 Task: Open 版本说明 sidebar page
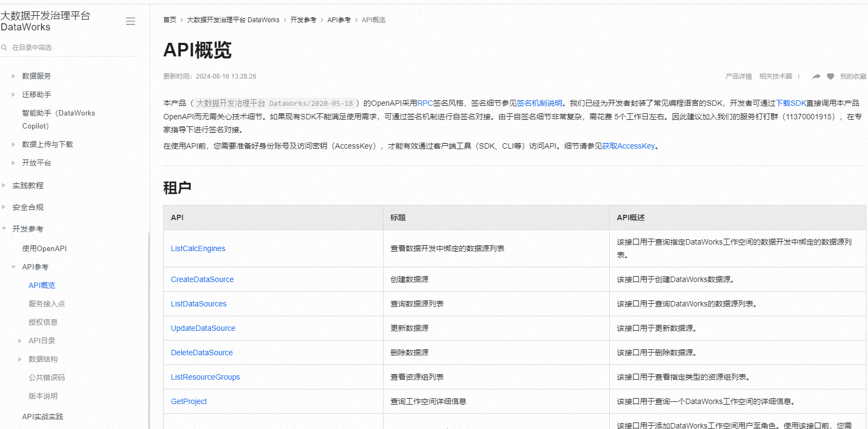click(x=43, y=396)
